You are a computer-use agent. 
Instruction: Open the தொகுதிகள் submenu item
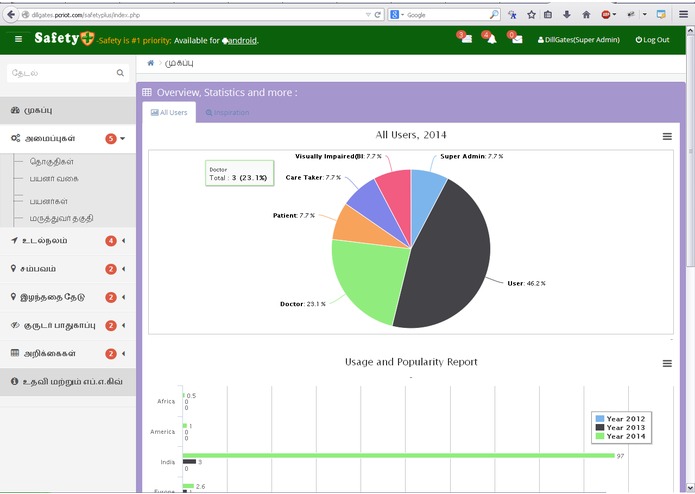(x=51, y=162)
